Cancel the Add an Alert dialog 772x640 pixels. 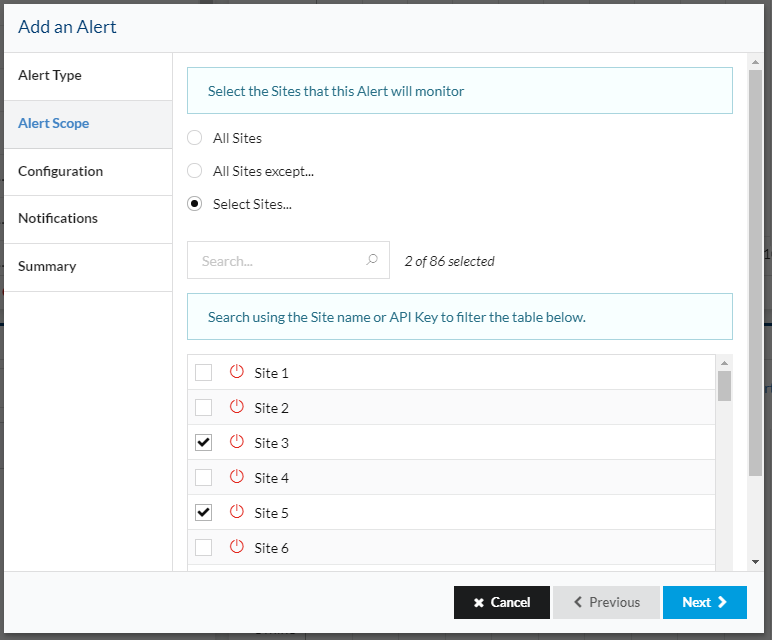(502, 602)
